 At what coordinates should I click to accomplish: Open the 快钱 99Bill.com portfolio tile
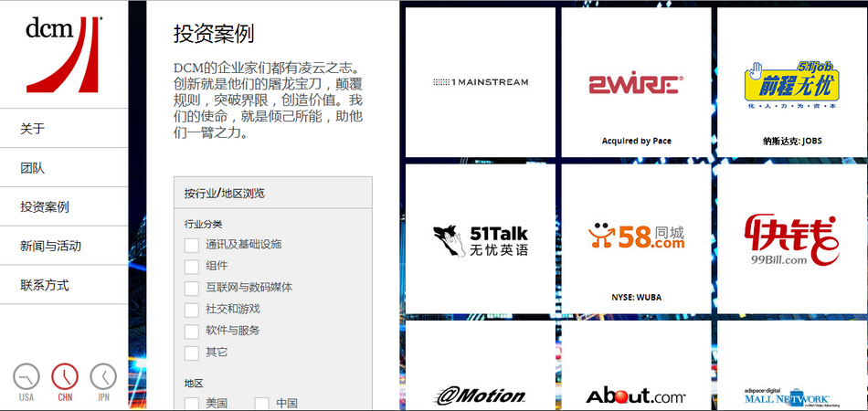click(x=792, y=239)
